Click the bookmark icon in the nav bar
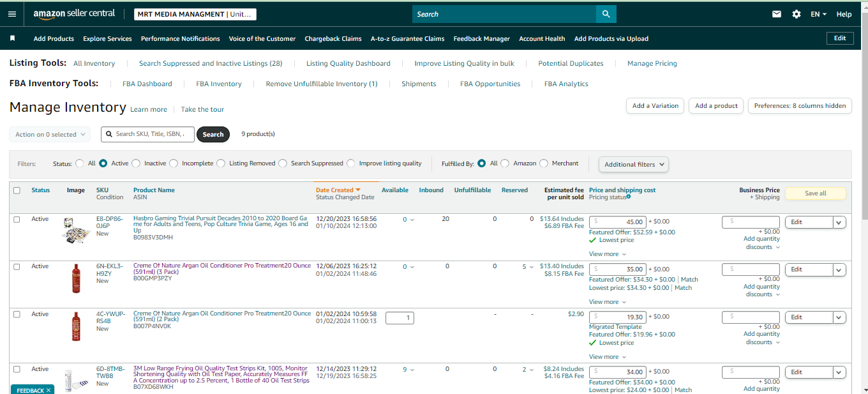The image size is (868, 394). tap(12, 38)
